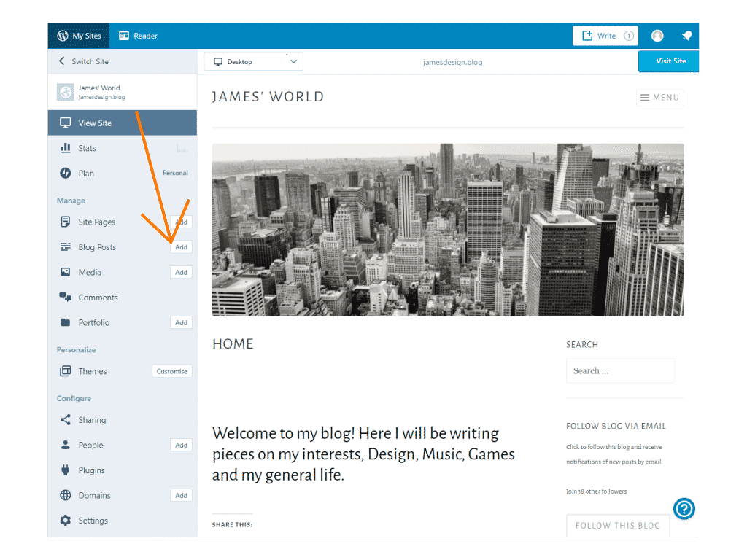Viewport: 747px width, 560px height.
Task: Click the Portfolio folder icon
Action: [x=65, y=322]
